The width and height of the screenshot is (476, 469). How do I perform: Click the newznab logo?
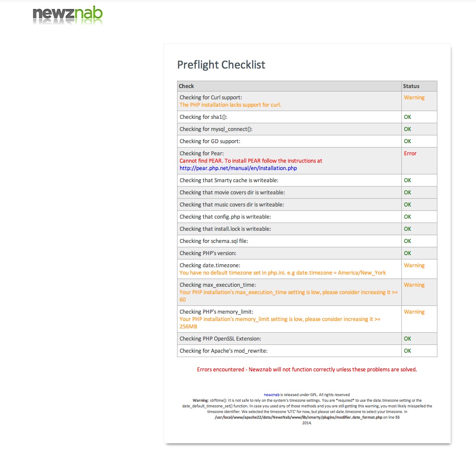coord(67,15)
